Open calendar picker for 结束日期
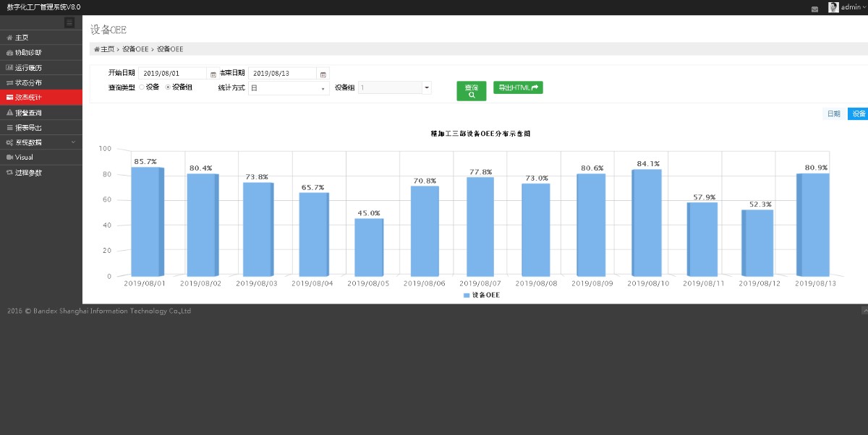The height and width of the screenshot is (435, 868). [323, 74]
